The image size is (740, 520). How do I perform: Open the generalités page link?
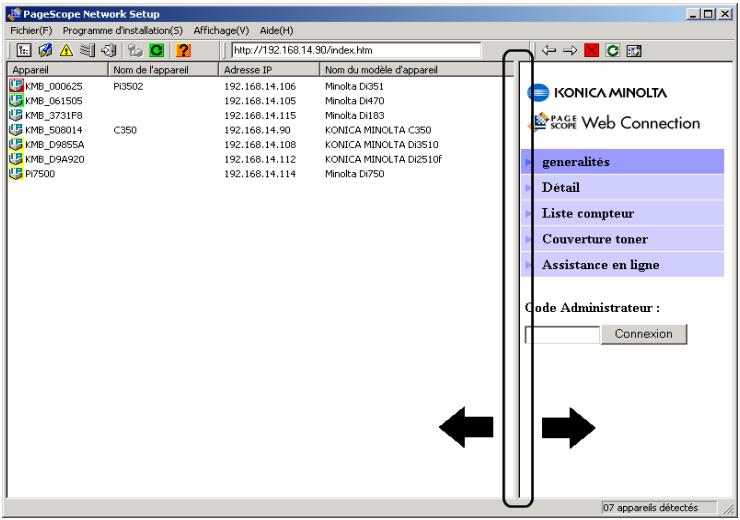tap(622, 162)
